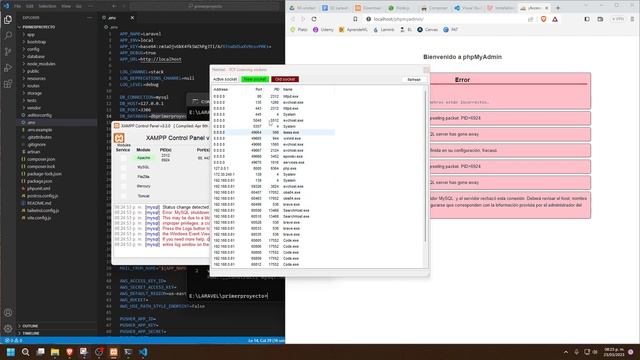Switch to VS Code from the taskbar
640x360 pixels.
coord(143,352)
